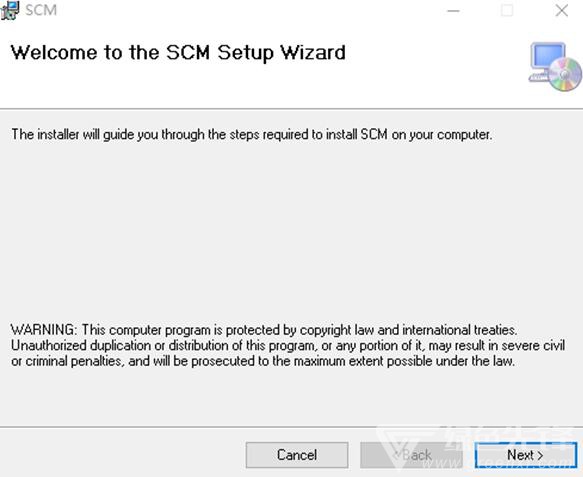
Task: Minimize the SCM setup window
Action: 453,11
